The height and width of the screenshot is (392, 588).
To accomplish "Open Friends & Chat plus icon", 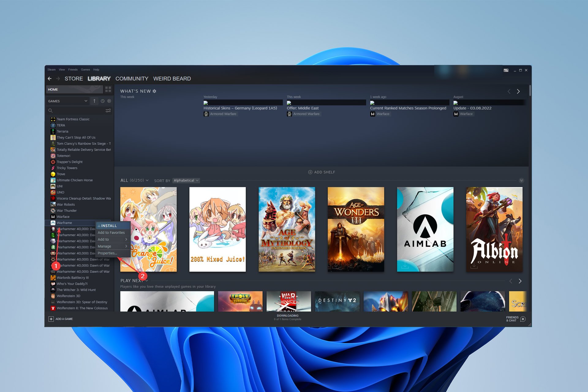I will (x=523, y=319).
